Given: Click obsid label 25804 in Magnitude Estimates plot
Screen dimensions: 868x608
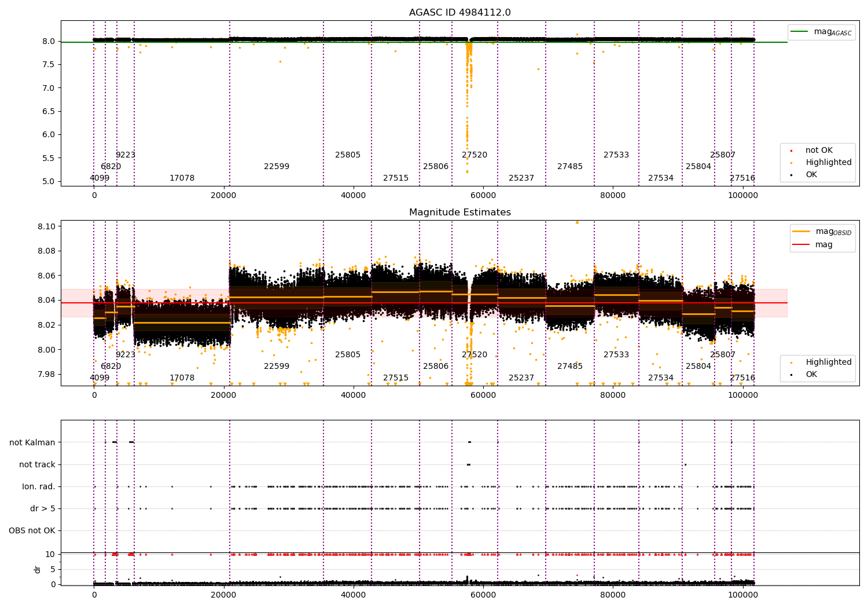Looking at the screenshot, I should point(698,367).
